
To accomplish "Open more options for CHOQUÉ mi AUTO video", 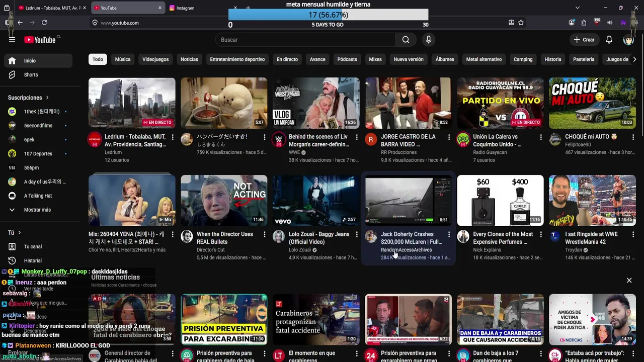I will [633, 137].
